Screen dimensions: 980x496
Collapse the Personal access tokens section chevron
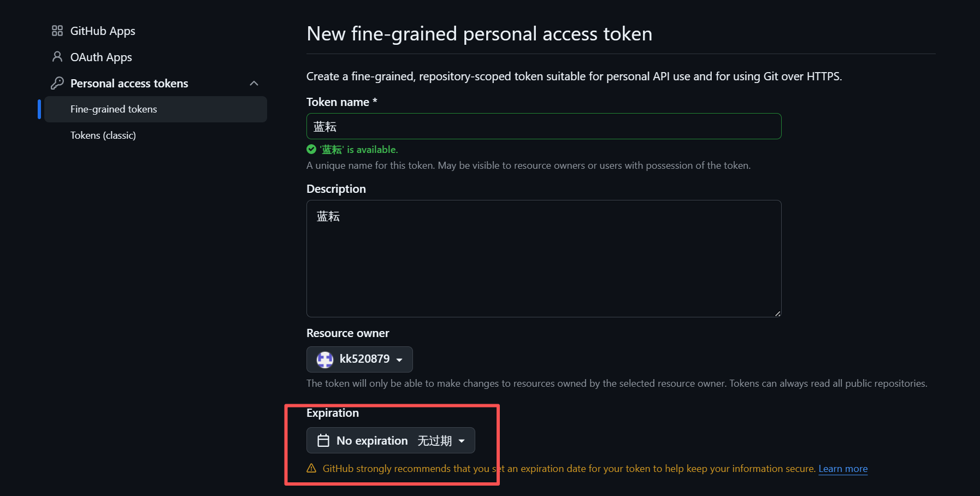coord(254,83)
